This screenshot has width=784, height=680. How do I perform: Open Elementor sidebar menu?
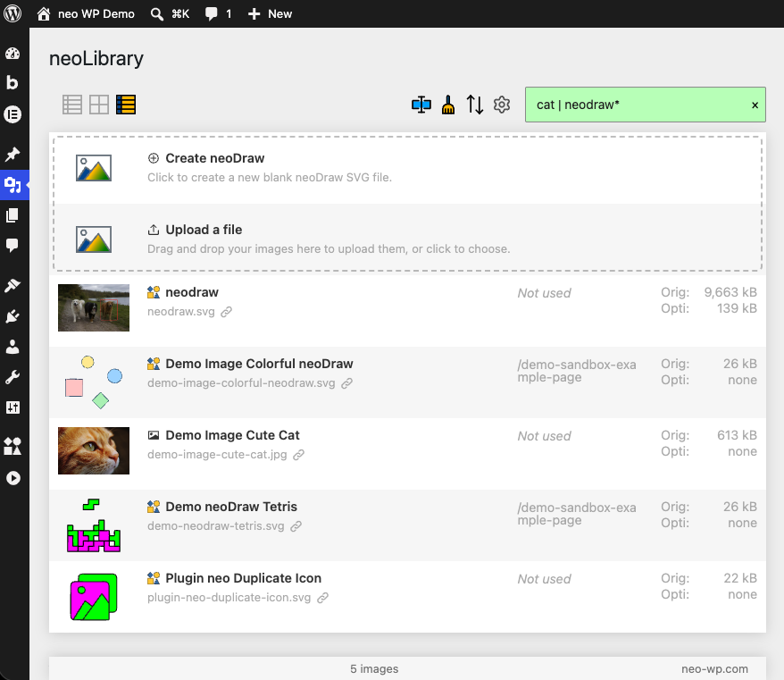[13, 114]
